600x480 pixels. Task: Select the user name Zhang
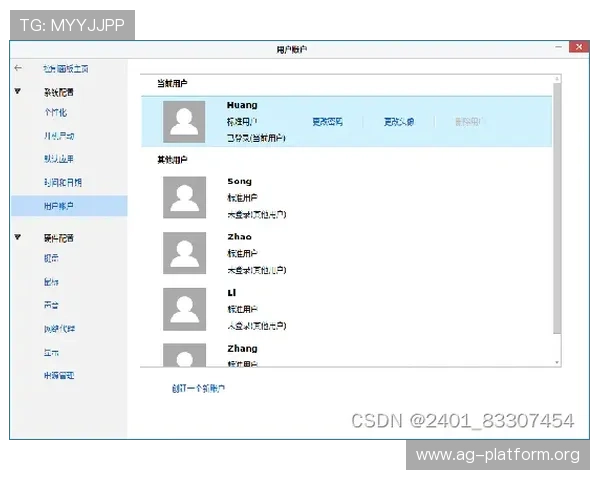(243, 349)
